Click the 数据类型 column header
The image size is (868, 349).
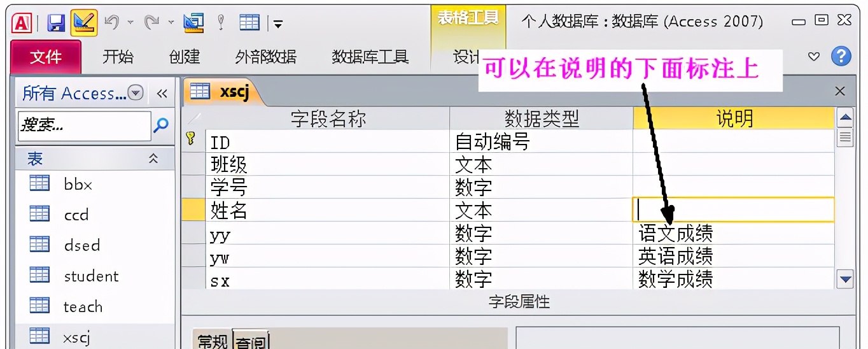542,118
